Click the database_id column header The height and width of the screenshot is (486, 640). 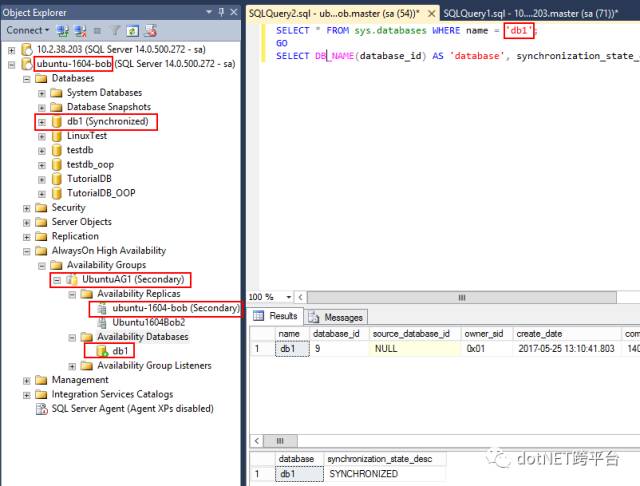click(x=339, y=334)
